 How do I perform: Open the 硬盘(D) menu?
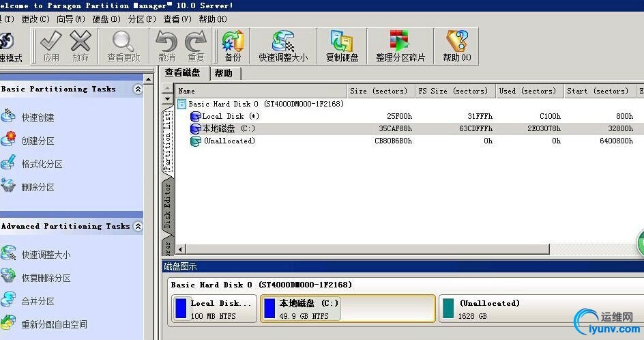pos(106,19)
